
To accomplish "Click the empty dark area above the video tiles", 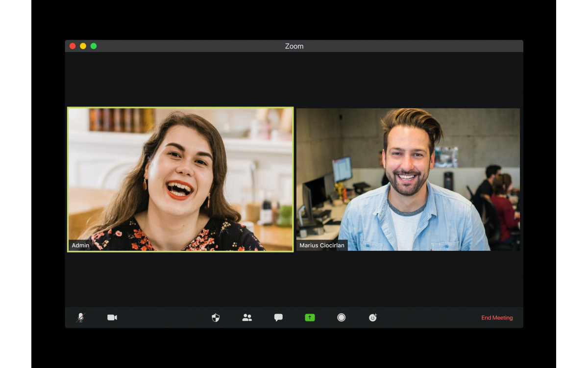I will click(x=294, y=79).
